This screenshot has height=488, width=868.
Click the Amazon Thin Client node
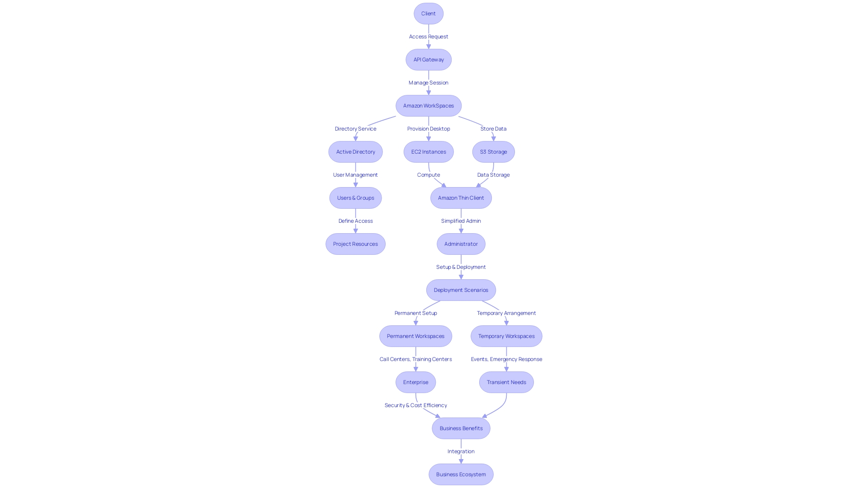[x=461, y=197]
